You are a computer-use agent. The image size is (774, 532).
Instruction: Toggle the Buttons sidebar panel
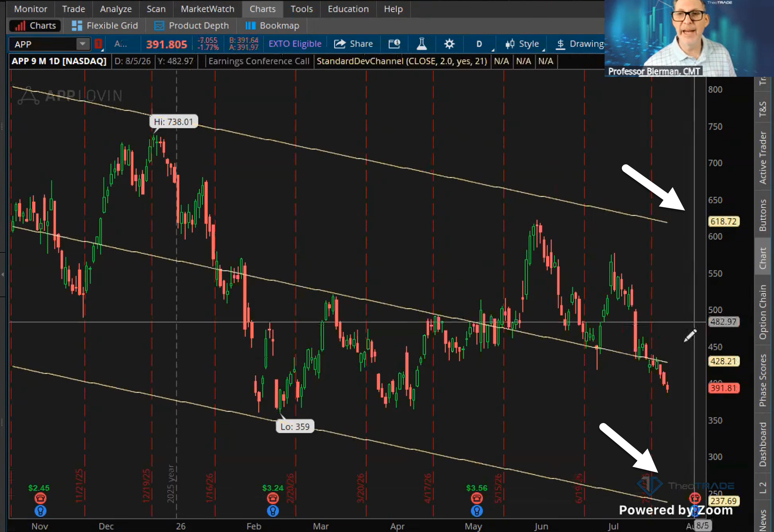coord(763,215)
